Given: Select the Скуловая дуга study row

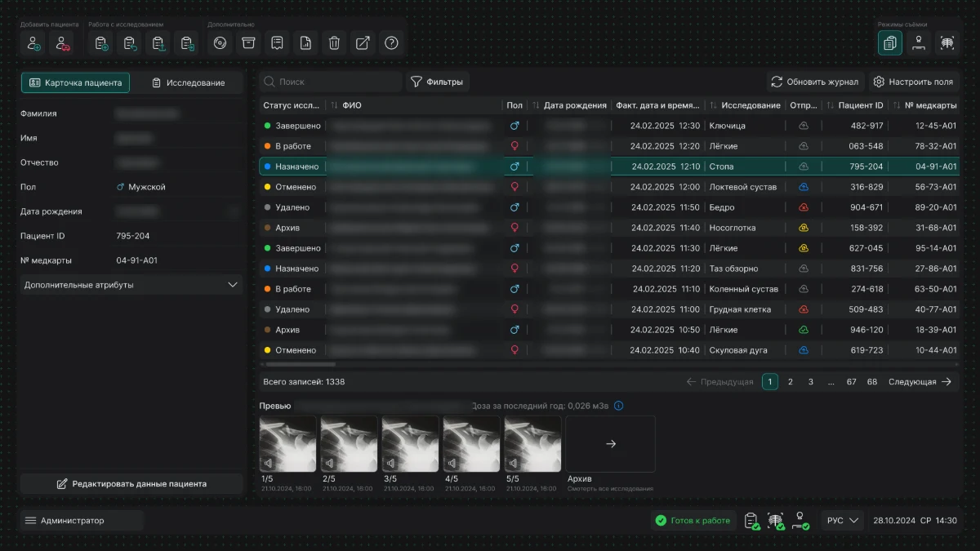Looking at the screenshot, I should coord(609,350).
